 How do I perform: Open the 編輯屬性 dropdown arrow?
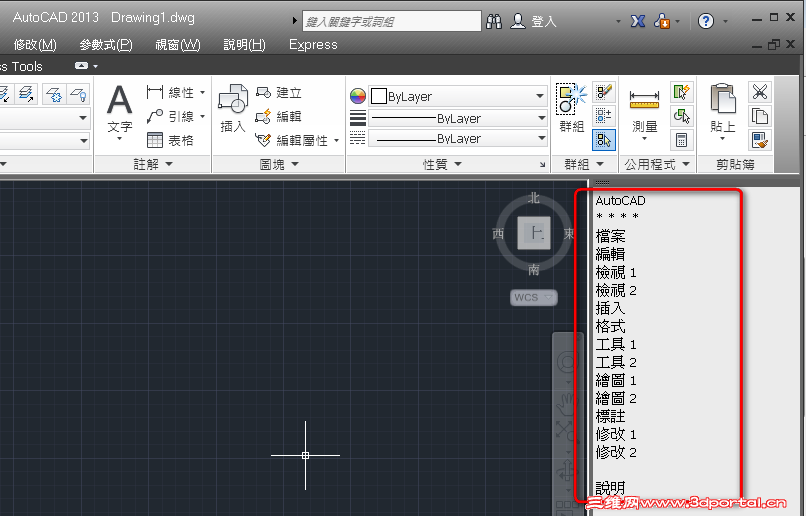click(337, 140)
